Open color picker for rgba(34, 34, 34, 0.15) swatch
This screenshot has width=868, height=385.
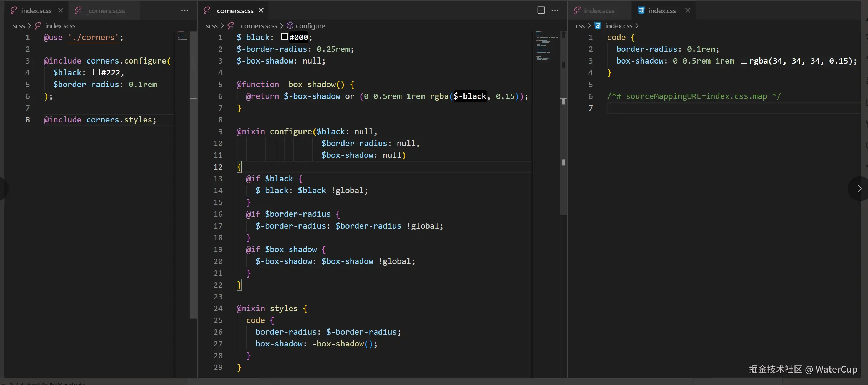[x=744, y=60]
